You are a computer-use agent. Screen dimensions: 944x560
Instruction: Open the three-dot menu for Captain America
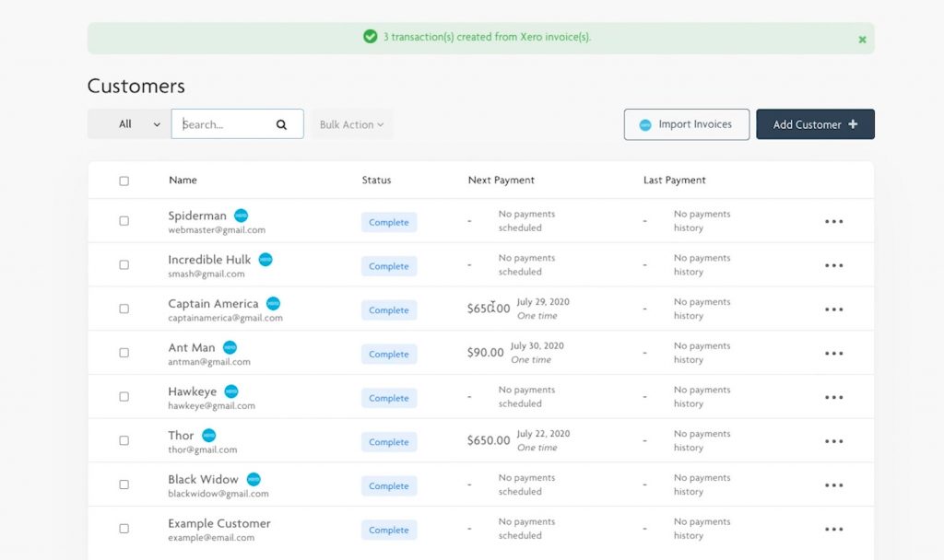coord(833,309)
